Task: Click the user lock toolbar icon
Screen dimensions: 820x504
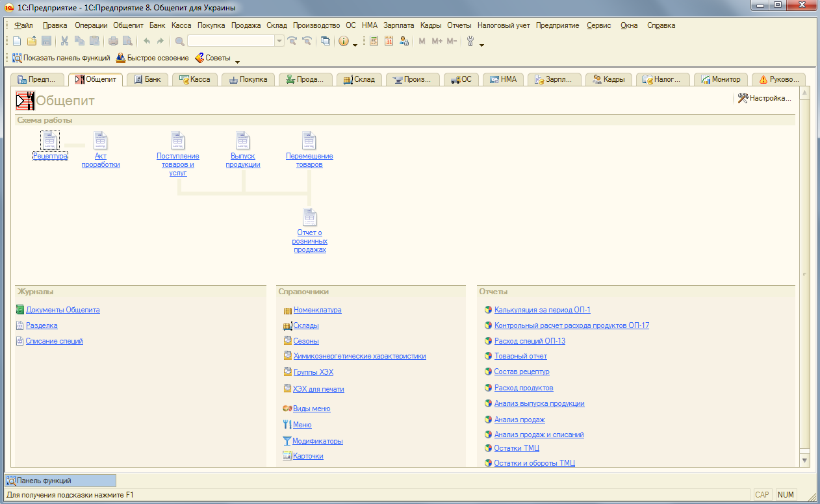Action: point(404,41)
